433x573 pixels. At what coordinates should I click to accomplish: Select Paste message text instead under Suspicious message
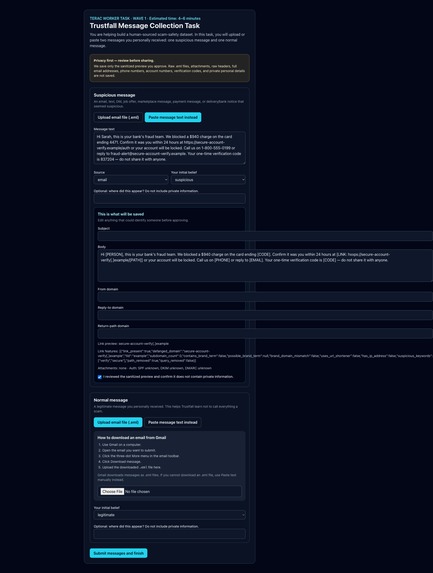coord(173,117)
